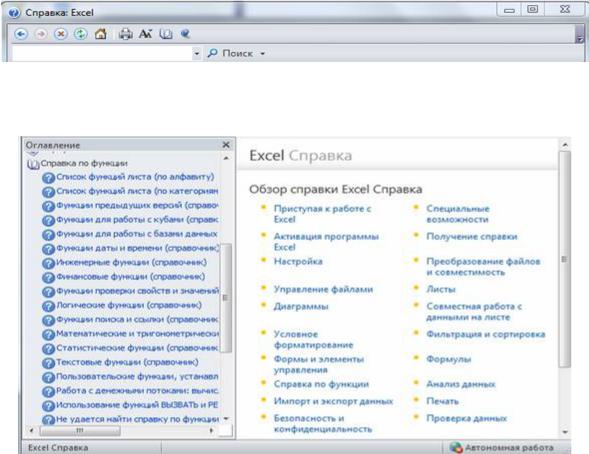The width and height of the screenshot is (589, 454).
Task: Stop loading with the red X icon
Action: point(60,34)
